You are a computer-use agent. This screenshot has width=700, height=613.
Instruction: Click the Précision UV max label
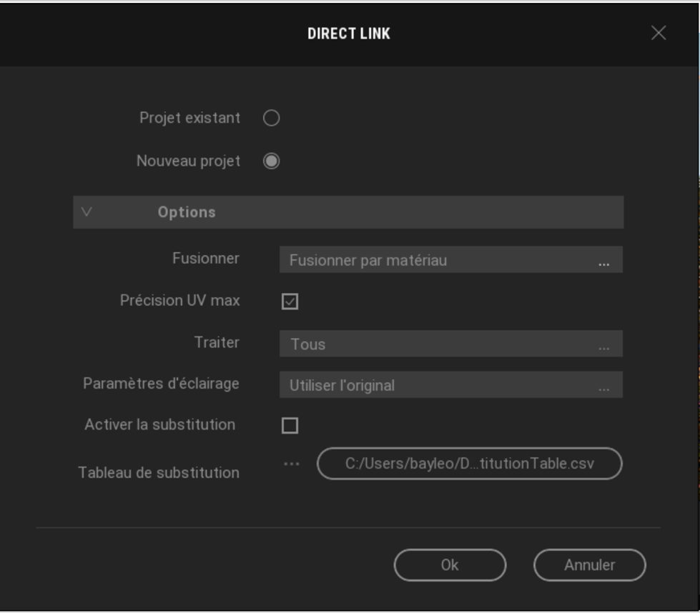tap(180, 300)
